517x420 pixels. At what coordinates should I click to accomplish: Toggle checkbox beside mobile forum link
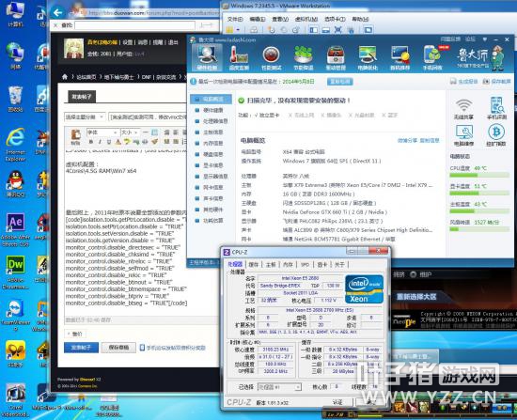142,348
